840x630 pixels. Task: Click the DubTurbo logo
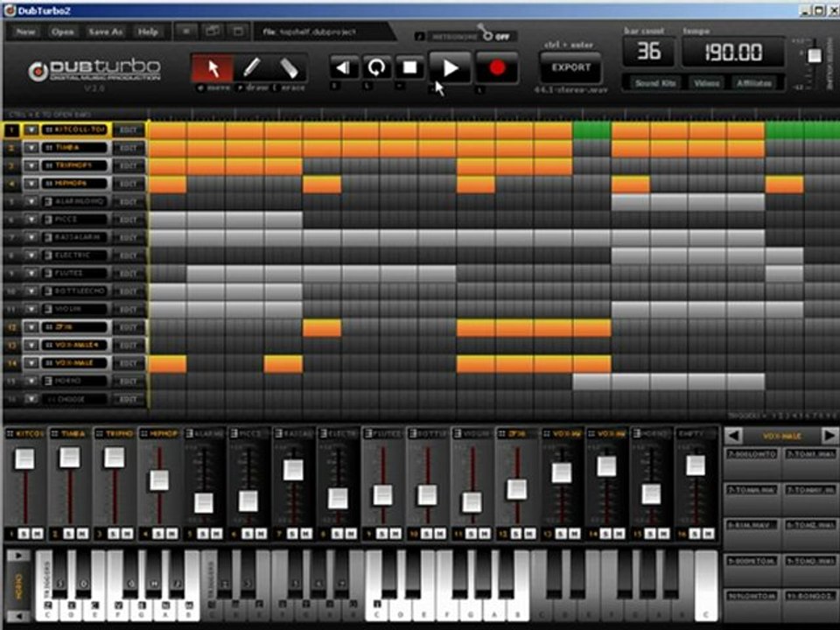[94, 70]
